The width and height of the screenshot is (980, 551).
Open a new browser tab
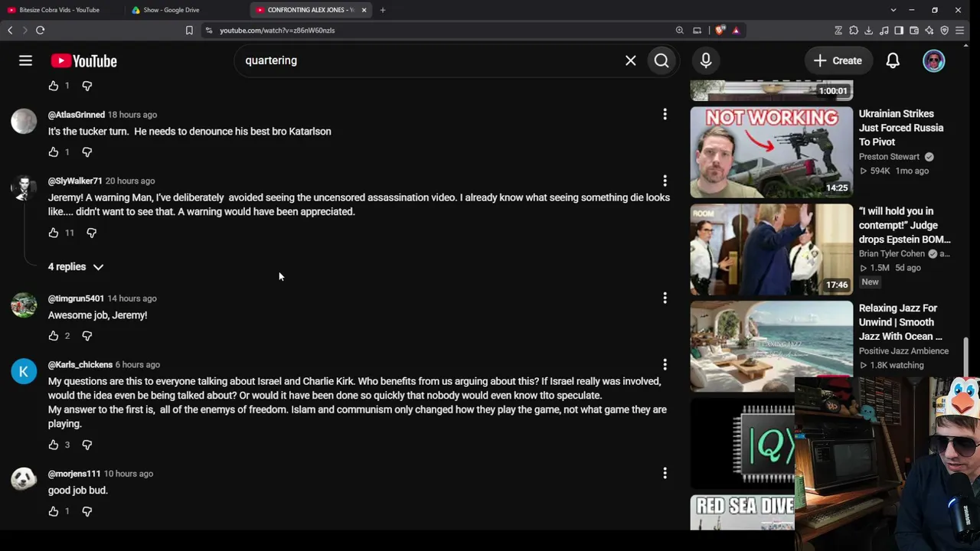click(383, 10)
